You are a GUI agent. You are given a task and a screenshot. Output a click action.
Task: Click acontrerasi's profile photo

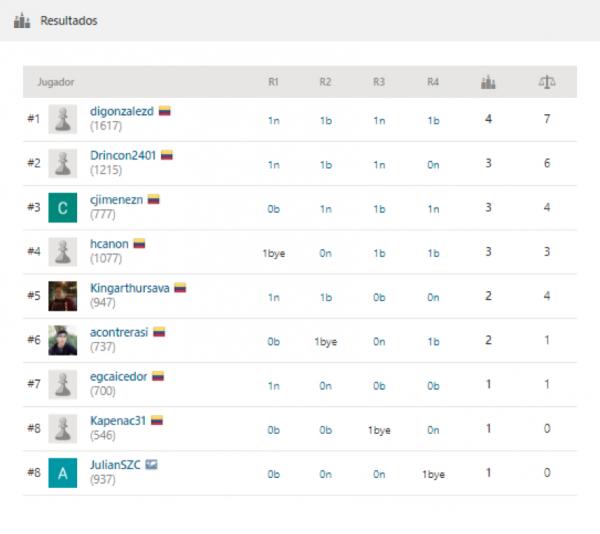coord(63,340)
